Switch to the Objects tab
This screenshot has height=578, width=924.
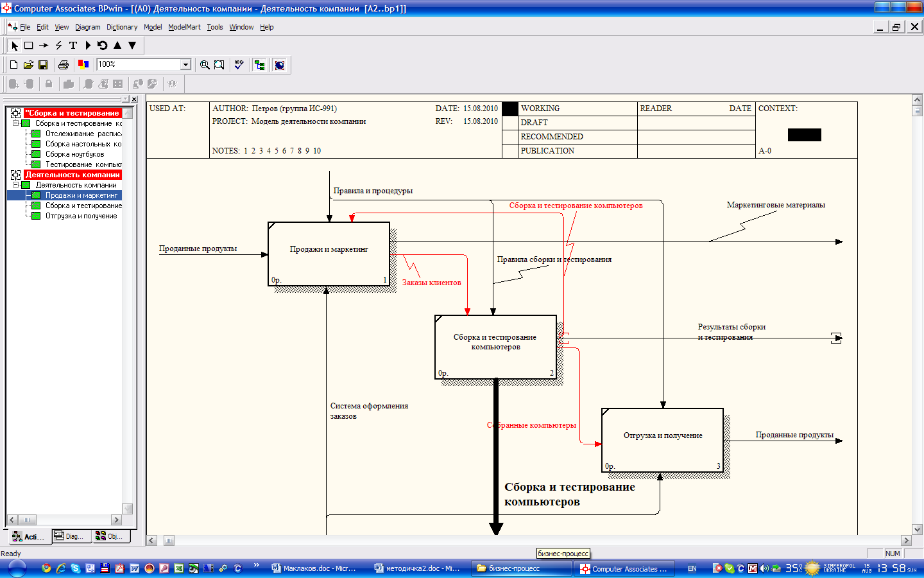tap(110, 536)
